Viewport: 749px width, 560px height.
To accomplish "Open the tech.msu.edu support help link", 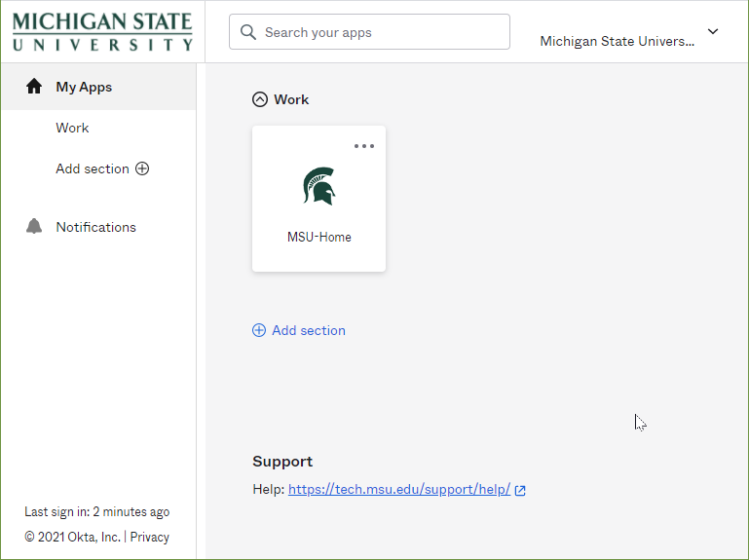I will [x=399, y=490].
